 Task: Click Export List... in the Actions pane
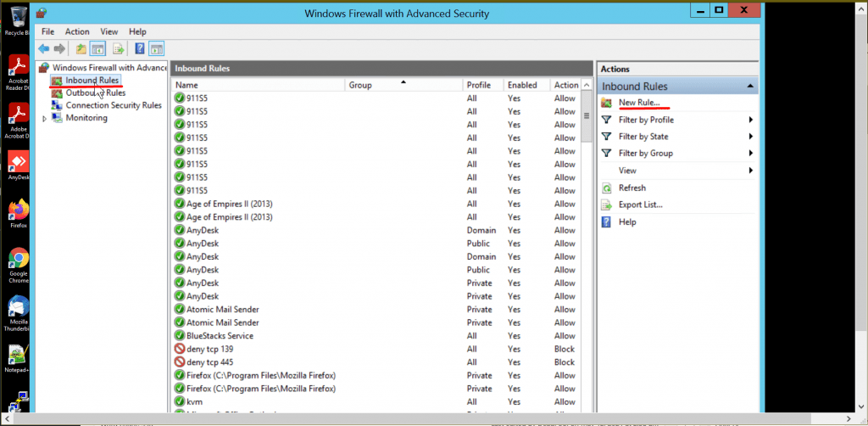(640, 205)
